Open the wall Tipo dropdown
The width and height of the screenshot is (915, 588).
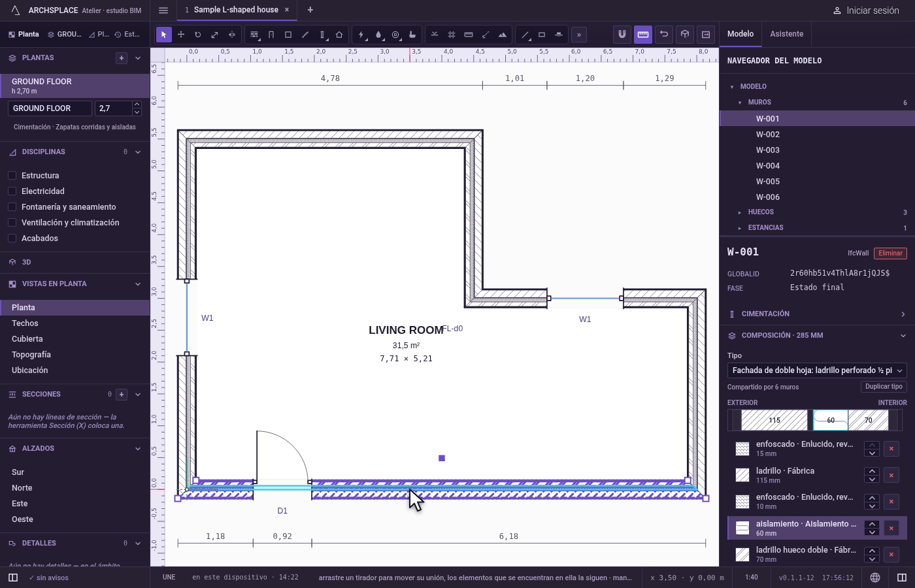817,370
